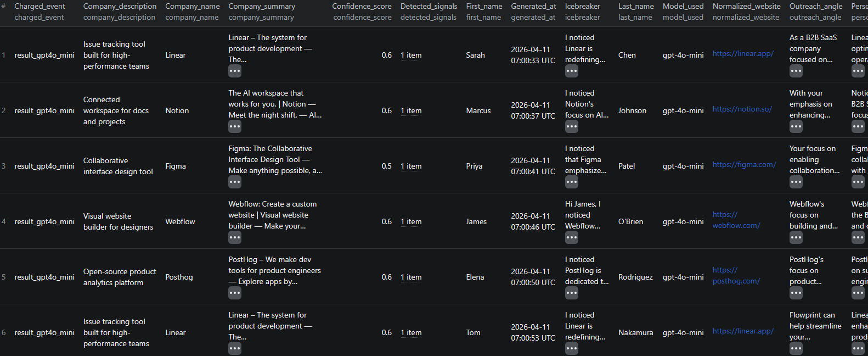Expand detected signals '1 item' in Posthog row
The height and width of the screenshot is (356, 868).
click(x=411, y=277)
